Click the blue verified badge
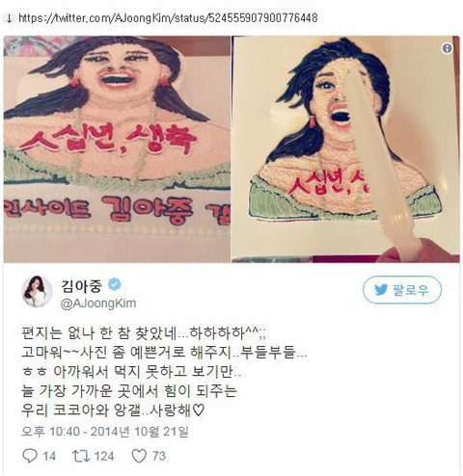The height and width of the screenshot is (476, 463). coord(114,285)
